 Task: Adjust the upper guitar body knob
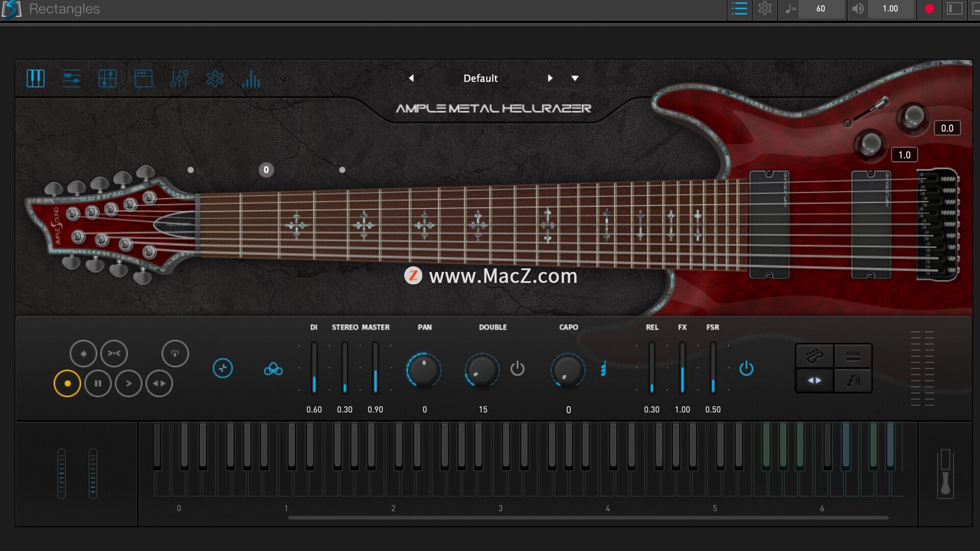coord(913,116)
